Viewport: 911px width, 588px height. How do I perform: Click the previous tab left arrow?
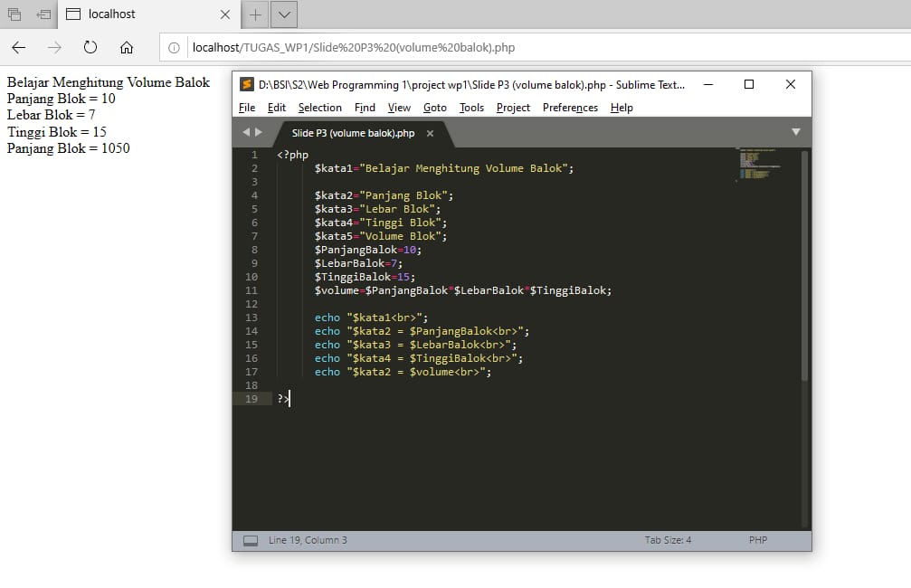pyautogui.click(x=246, y=132)
